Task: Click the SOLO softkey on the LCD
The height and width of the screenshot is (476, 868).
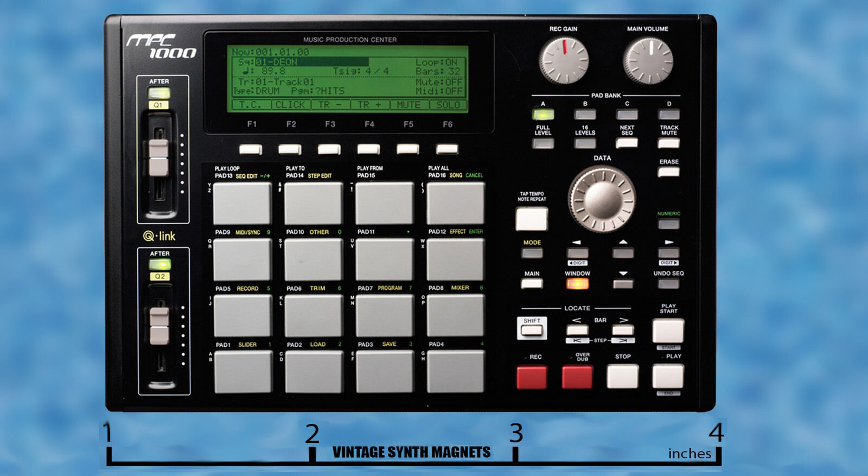Action: tap(448, 105)
